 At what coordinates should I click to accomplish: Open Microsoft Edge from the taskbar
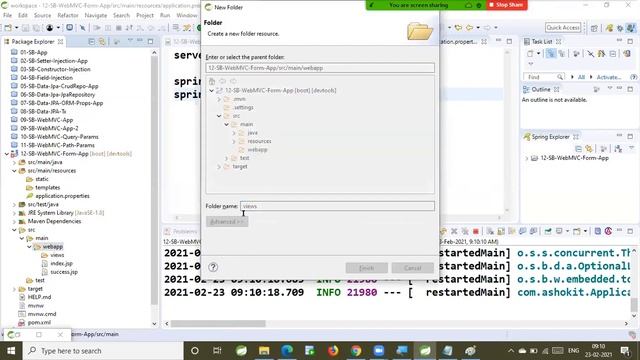pos(287,351)
